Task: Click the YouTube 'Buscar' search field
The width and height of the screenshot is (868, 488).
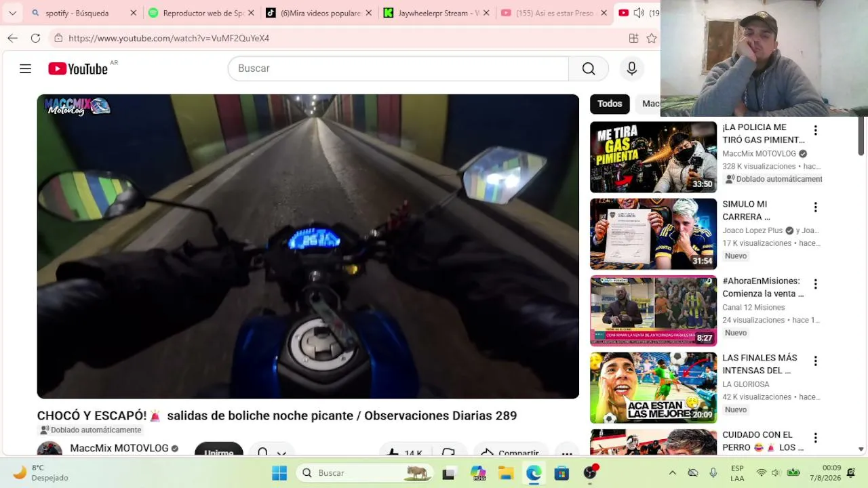Action: click(398, 68)
